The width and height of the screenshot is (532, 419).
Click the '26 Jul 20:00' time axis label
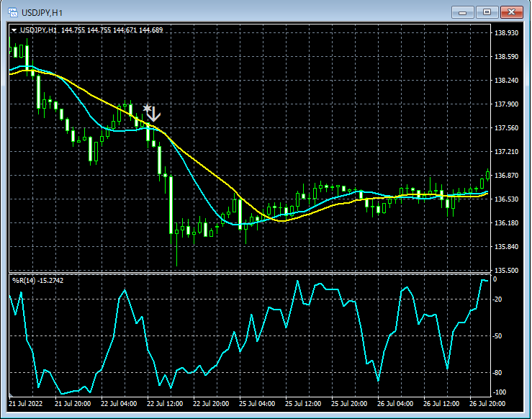pyautogui.click(x=487, y=404)
